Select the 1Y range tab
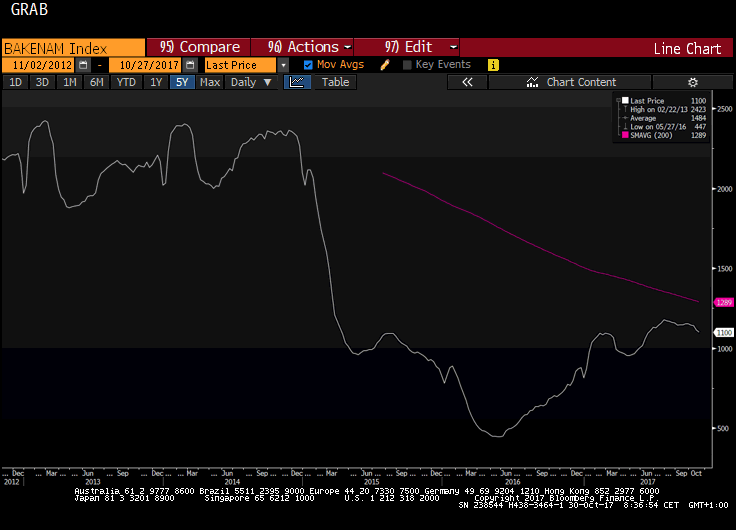The image size is (736, 530). pyautogui.click(x=156, y=82)
